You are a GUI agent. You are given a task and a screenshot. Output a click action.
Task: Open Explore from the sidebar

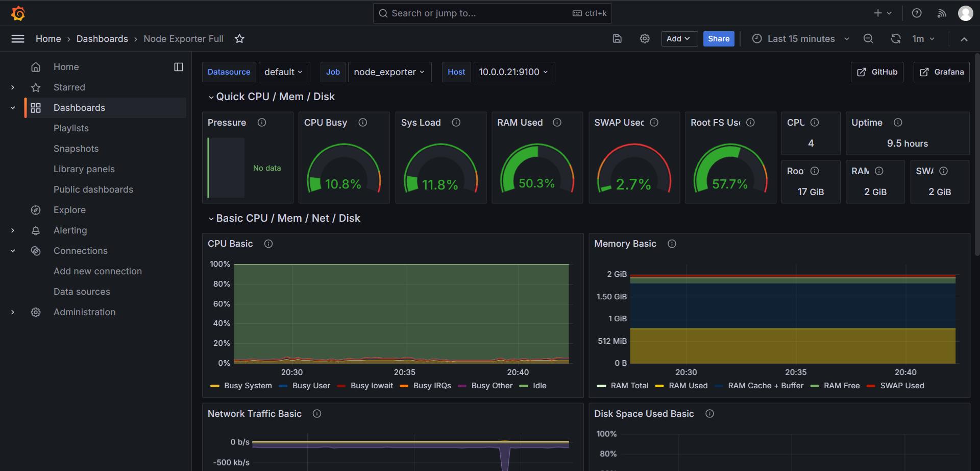click(69, 210)
